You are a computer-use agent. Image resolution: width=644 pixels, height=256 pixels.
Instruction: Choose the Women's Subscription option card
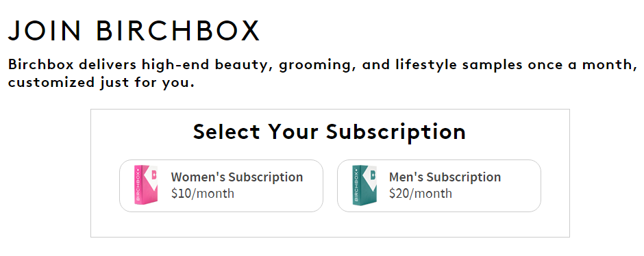221,186
